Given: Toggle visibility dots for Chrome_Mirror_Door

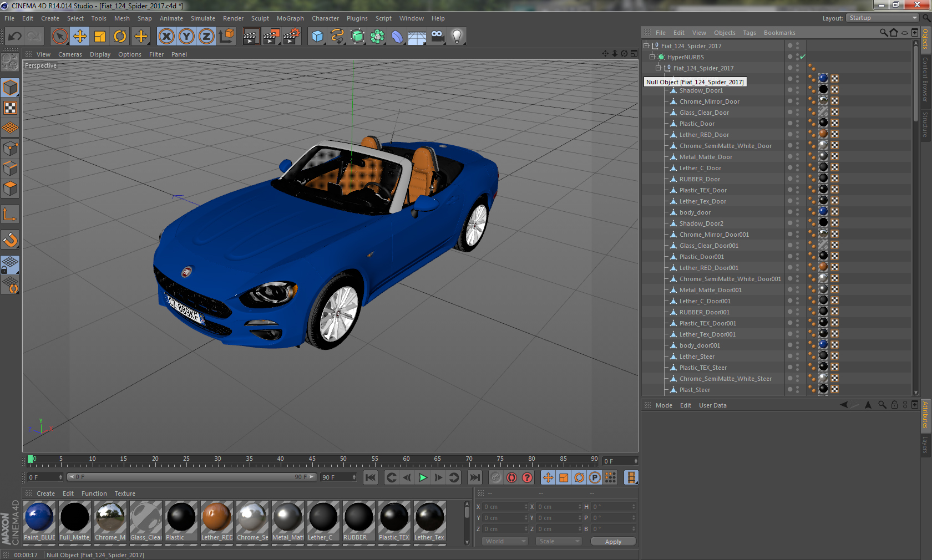Looking at the screenshot, I should pos(797,101).
